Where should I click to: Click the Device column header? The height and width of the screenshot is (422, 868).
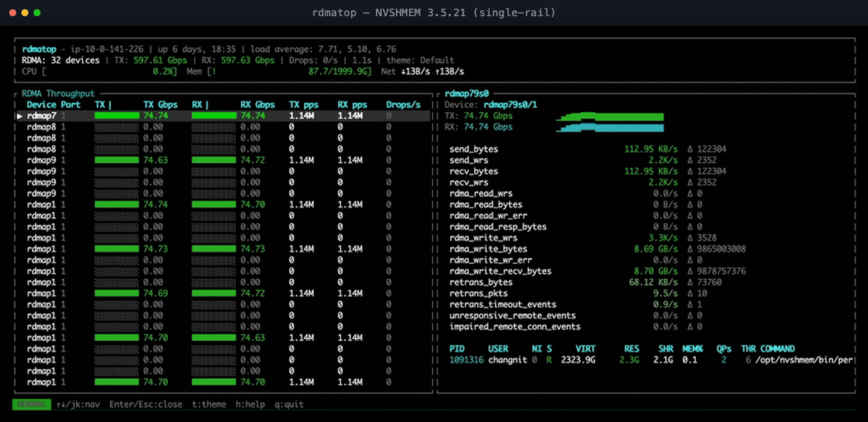tap(42, 105)
